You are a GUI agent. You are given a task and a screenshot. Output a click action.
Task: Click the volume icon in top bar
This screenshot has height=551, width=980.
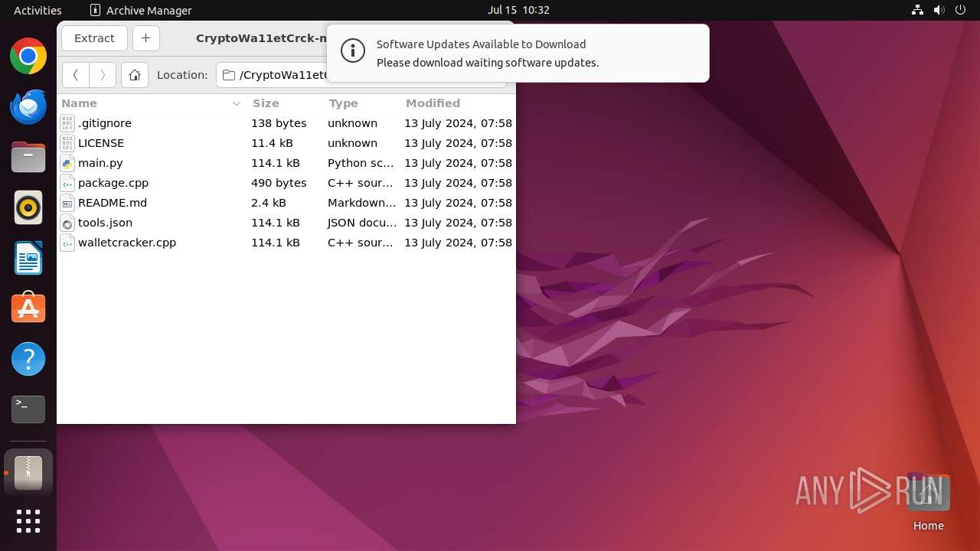click(x=939, y=10)
